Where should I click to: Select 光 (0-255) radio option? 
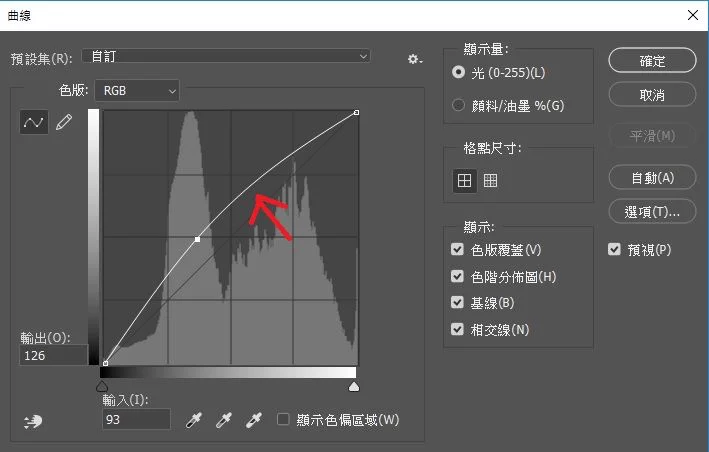pyautogui.click(x=459, y=73)
